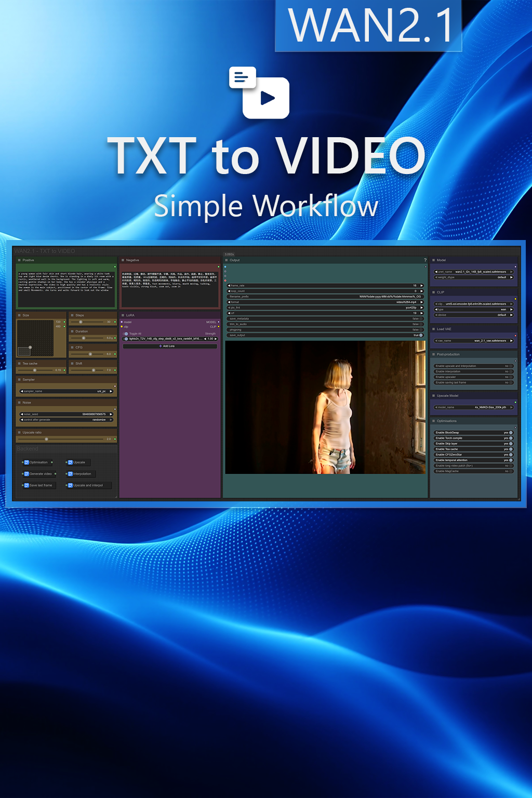Click the CLIP node collapse icon

click(x=433, y=292)
